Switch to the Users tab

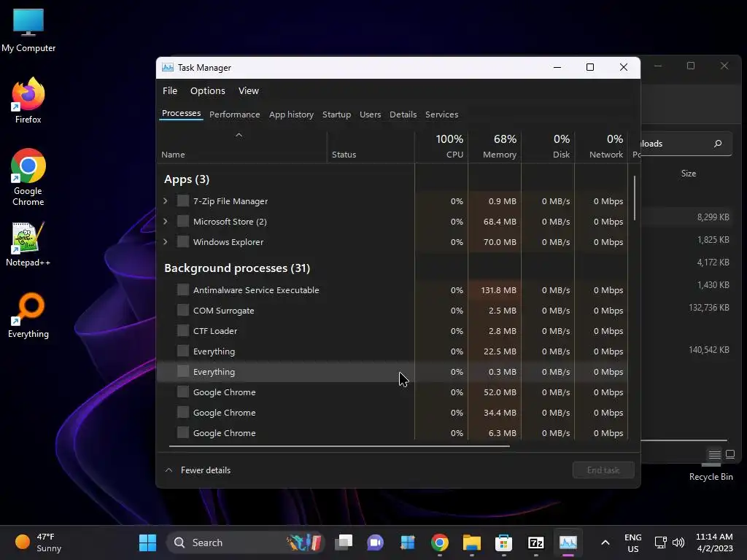click(370, 114)
